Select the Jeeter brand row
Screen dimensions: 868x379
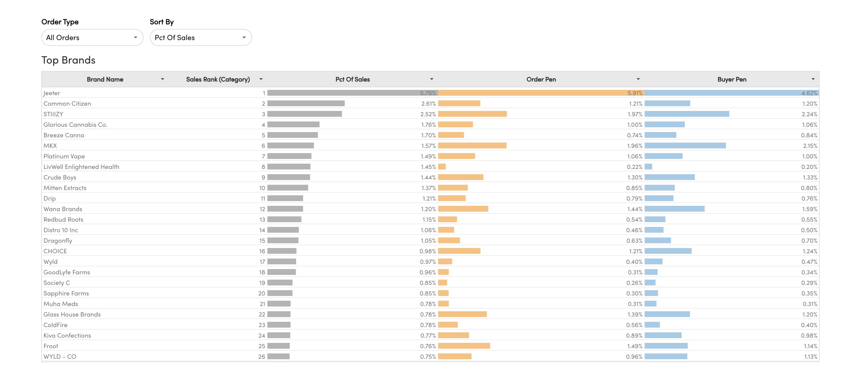pyautogui.click(x=430, y=93)
